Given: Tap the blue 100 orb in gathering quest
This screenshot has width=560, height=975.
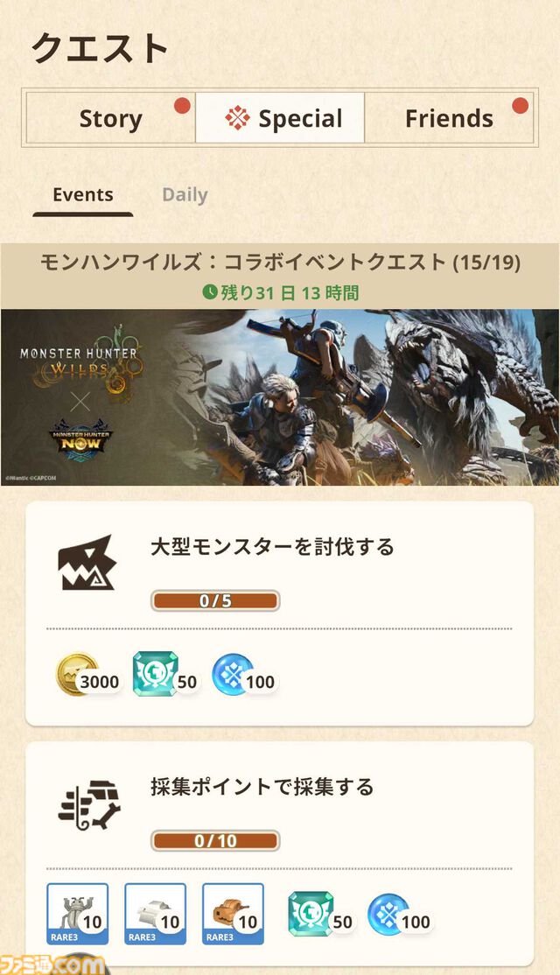Looking at the screenshot, I should coord(400,915).
